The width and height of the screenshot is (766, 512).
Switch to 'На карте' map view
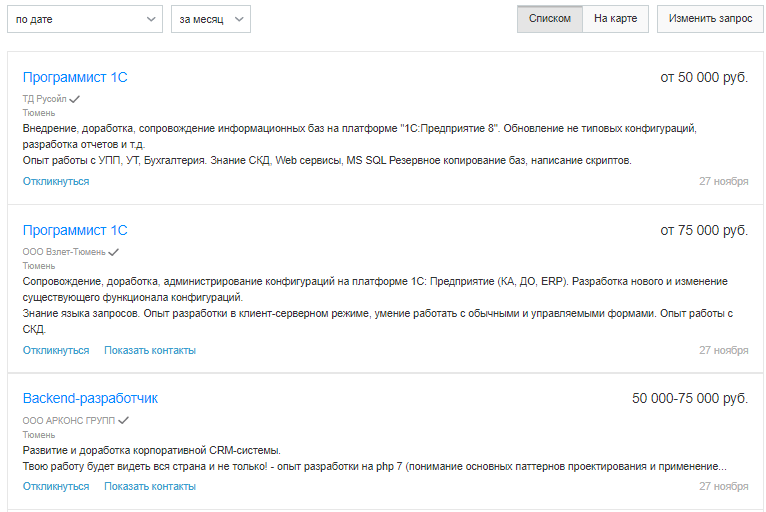615,19
